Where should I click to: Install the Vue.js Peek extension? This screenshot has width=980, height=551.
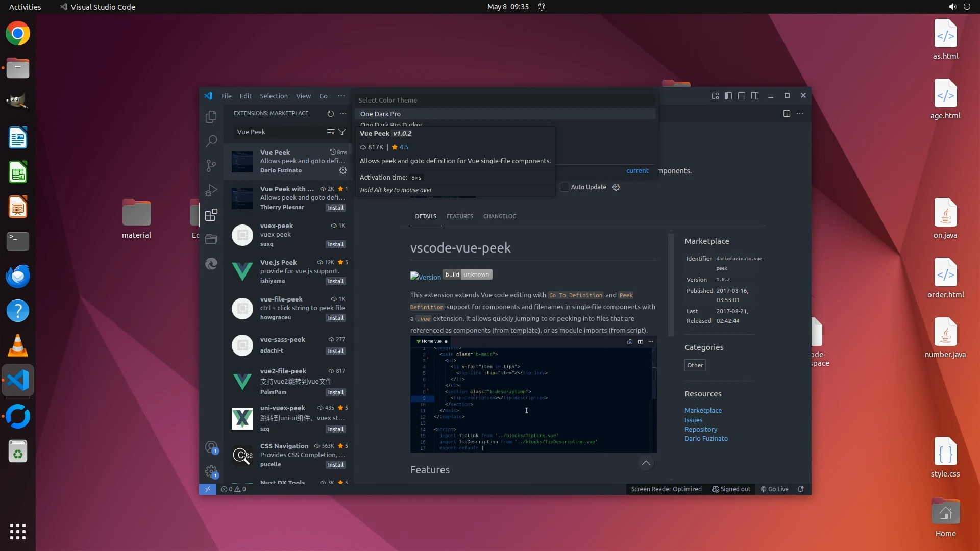[x=335, y=281]
